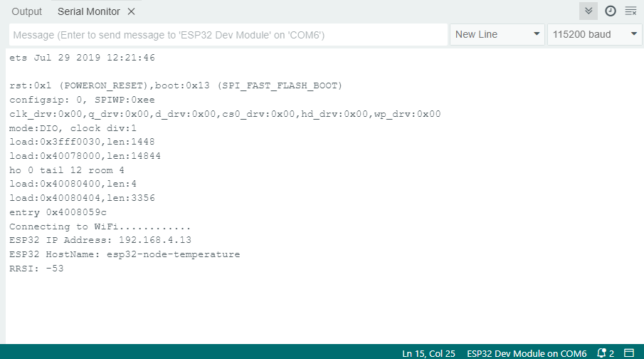Open notifications bell in status bar
This screenshot has width=644, height=359.
(604, 353)
